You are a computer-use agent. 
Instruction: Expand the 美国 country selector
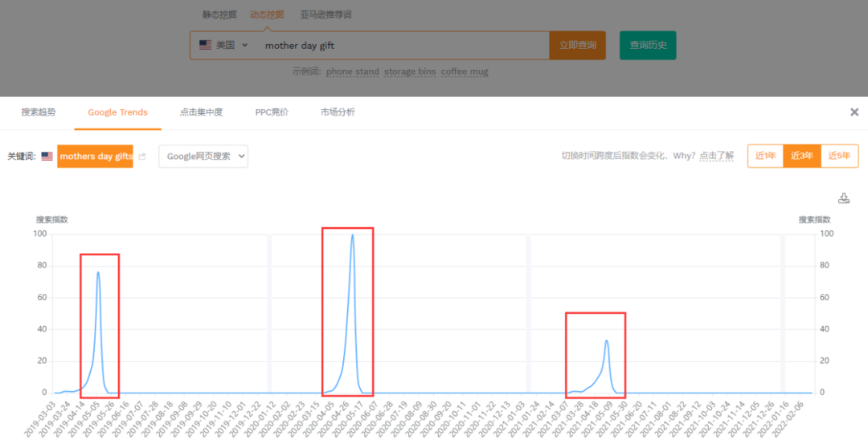click(223, 46)
